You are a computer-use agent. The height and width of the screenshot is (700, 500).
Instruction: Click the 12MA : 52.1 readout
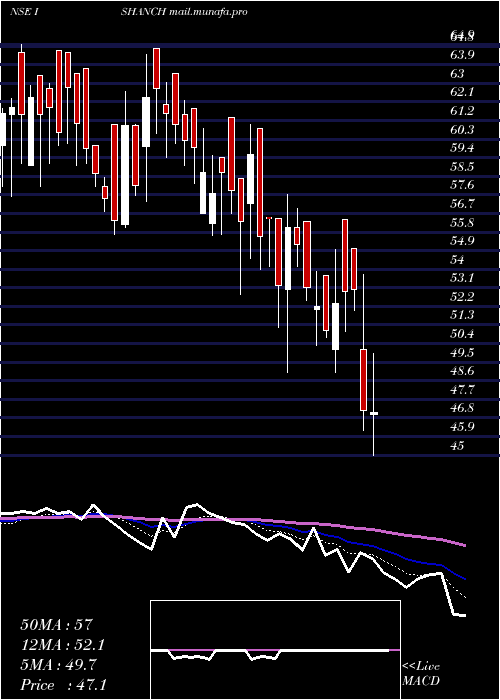[x=64, y=645]
